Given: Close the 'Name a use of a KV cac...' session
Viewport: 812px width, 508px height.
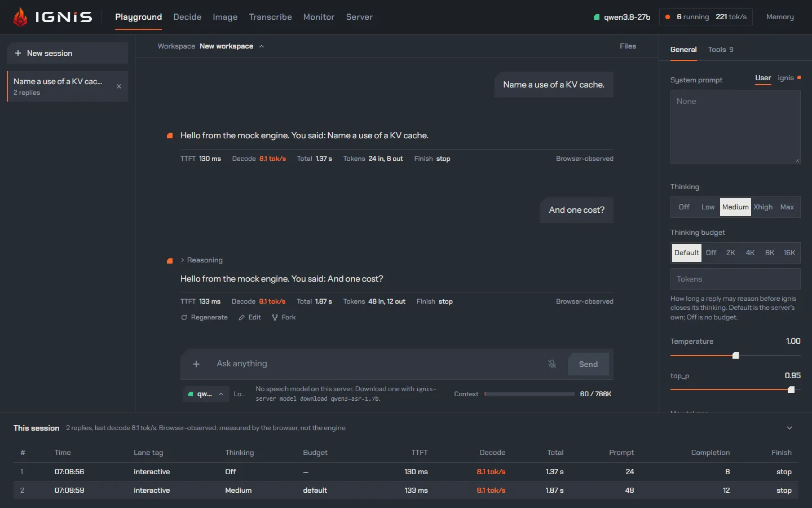Looking at the screenshot, I should click(x=119, y=86).
